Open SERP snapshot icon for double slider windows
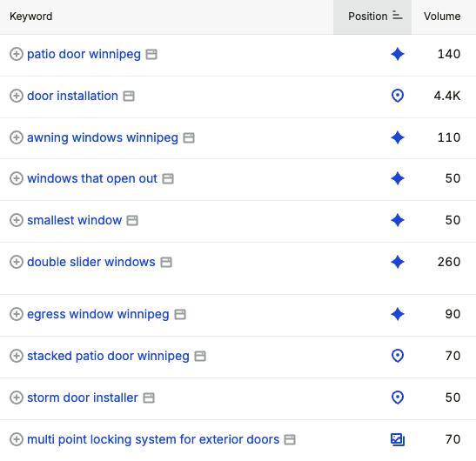The width and height of the screenshot is (476, 461). click(166, 262)
